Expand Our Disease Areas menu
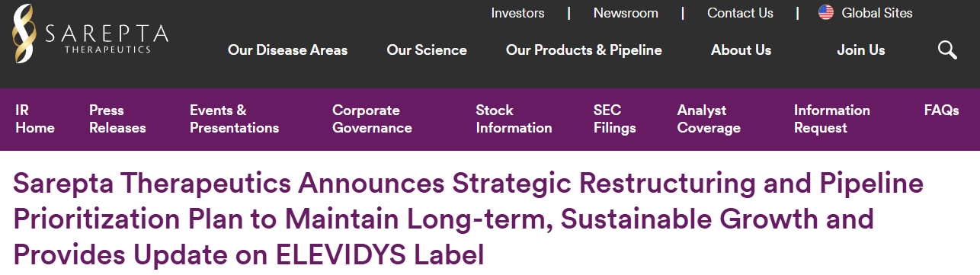This screenshot has width=980, height=275. click(287, 50)
